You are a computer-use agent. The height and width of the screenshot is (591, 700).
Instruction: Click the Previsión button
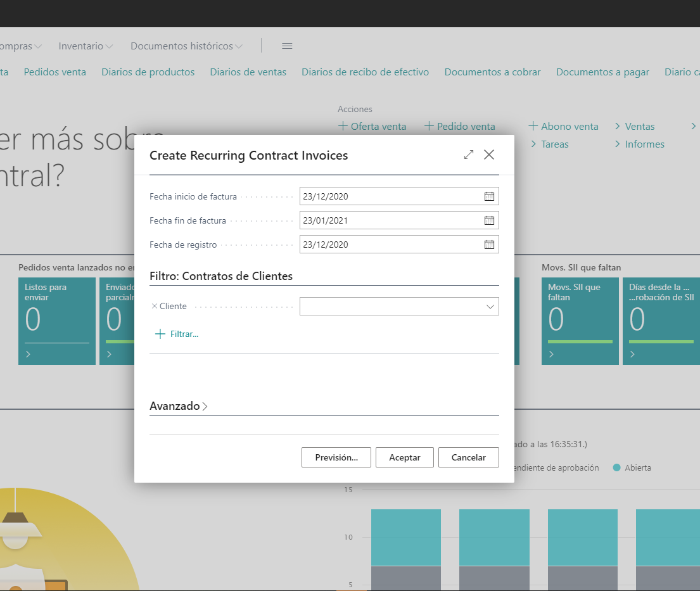pos(336,457)
